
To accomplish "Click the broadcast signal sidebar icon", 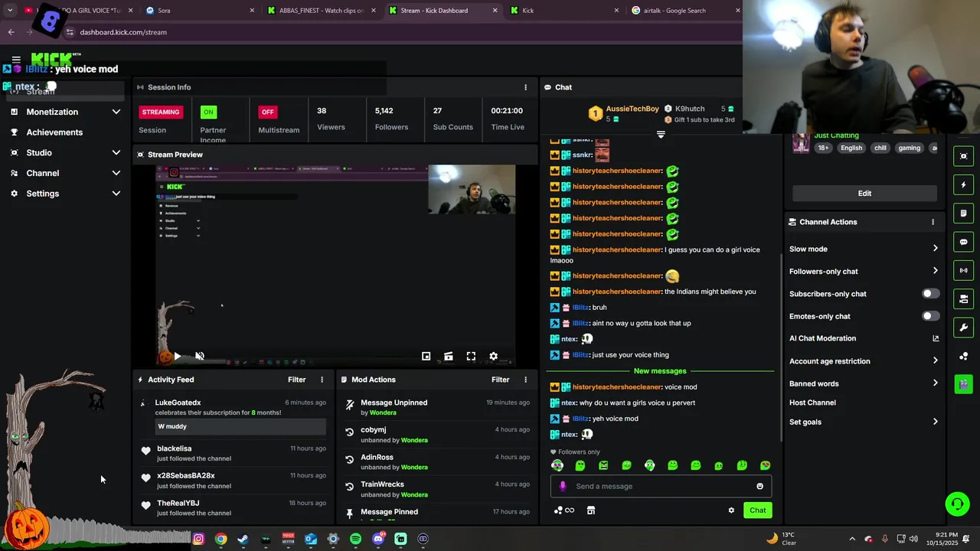I will pyautogui.click(x=963, y=270).
